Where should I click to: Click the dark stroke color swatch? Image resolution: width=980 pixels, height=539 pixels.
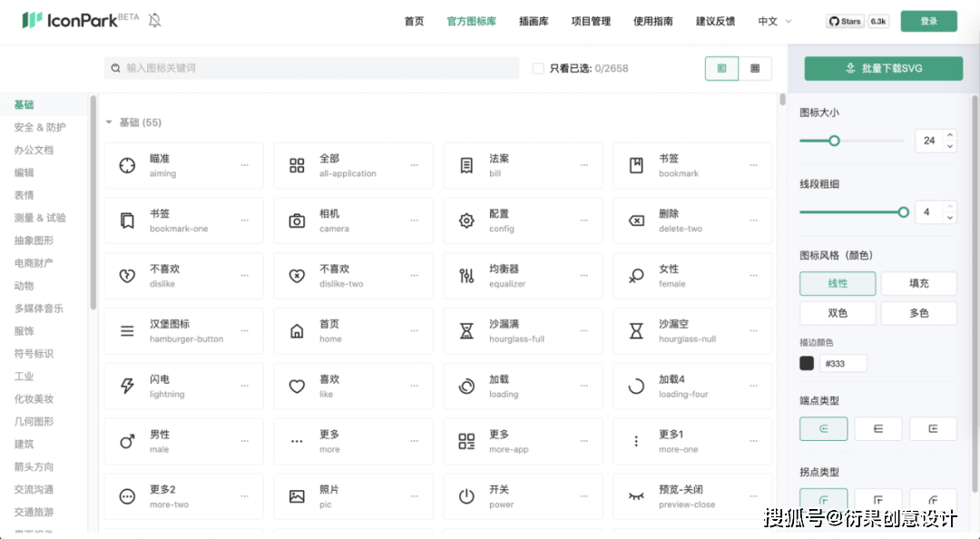807,363
